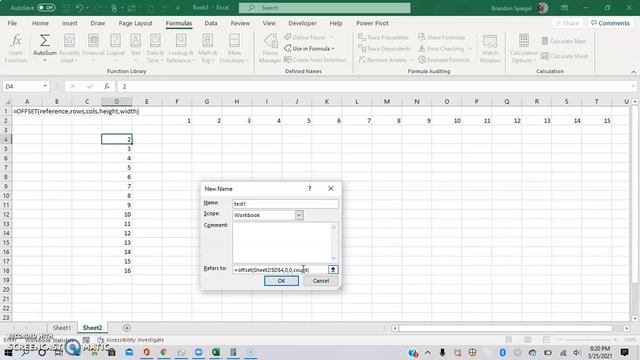
Task: Click Trace Precedents
Action: [x=383, y=37]
